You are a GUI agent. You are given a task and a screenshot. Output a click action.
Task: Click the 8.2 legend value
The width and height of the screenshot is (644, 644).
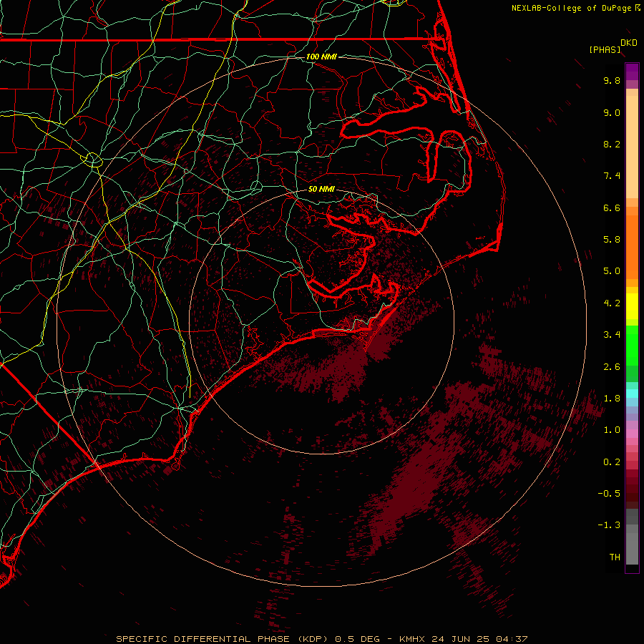pos(612,144)
